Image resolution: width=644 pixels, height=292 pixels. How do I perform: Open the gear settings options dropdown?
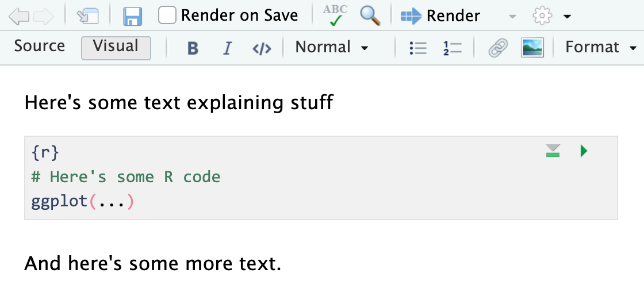point(550,16)
